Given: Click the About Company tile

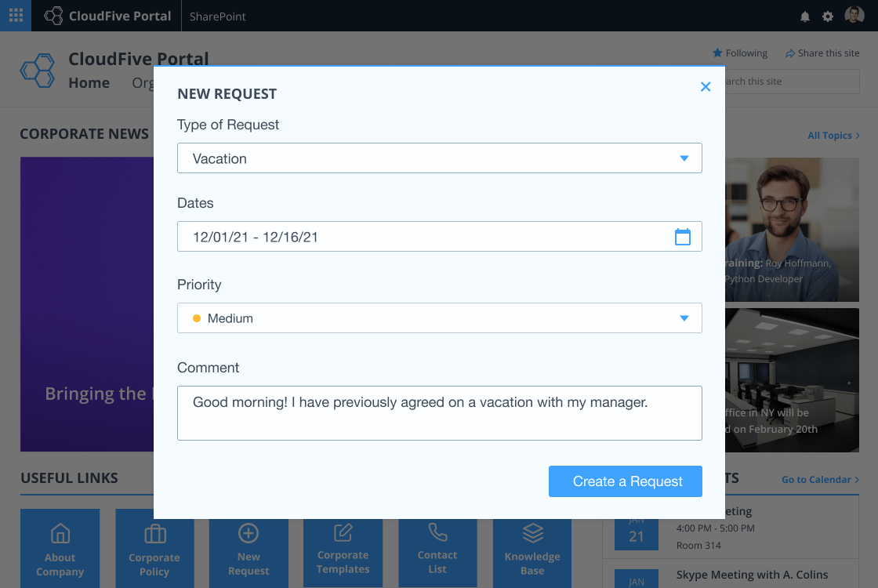Looking at the screenshot, I should (60, 548).
